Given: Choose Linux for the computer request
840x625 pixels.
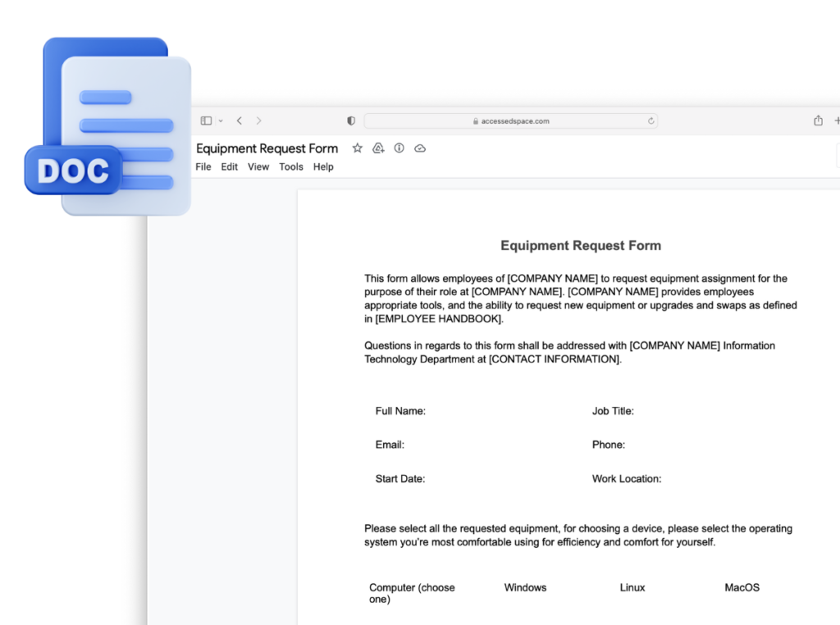Looking at the screenshot, I should [632, 587].
